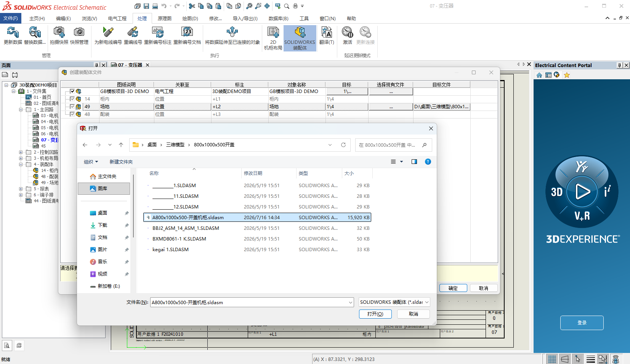This screenshot has width=630, height=364.
Task: Toggle line weight display in the status bar
Action: [x=591, y=359]
